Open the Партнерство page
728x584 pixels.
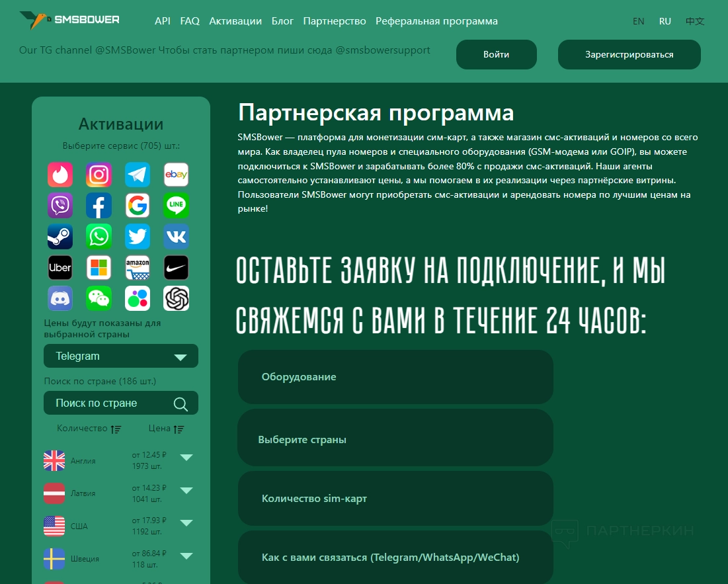pyautogui.click(x=335, y=21)
